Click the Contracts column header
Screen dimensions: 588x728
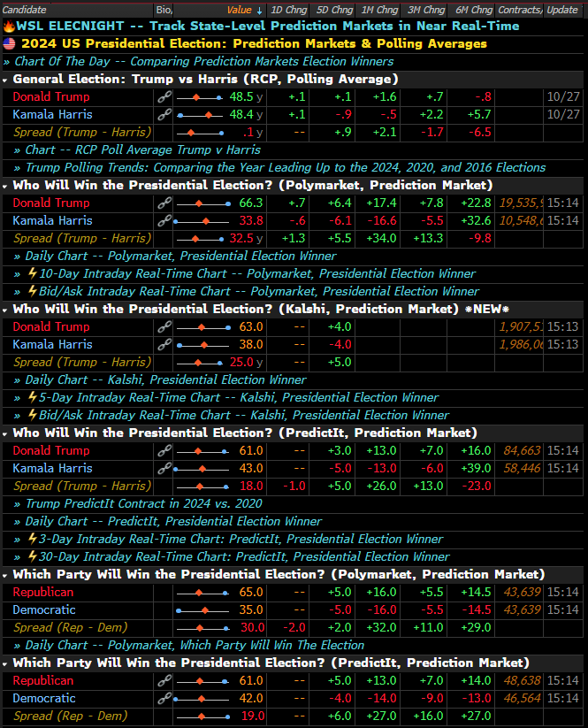click(x=519, y=10)
